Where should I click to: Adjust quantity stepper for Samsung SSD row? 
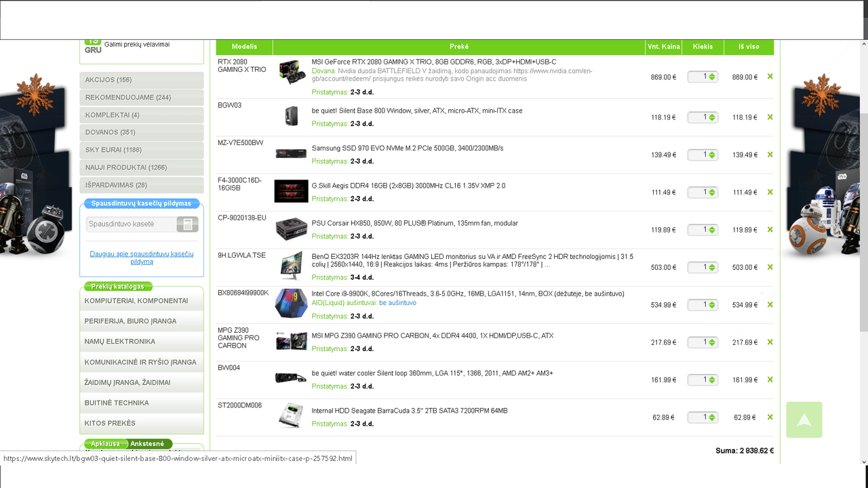[x=712, y=155]
